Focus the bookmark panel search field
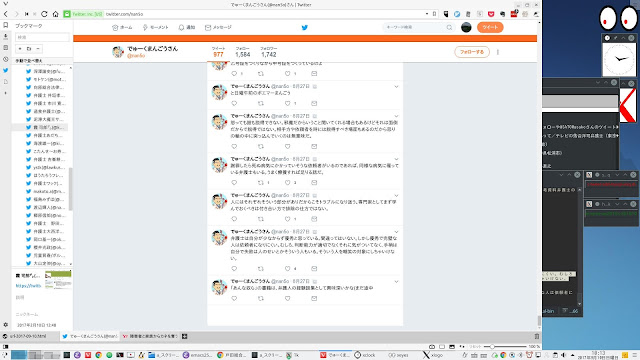This screenshot has width=640, height=360. (42, 37)
